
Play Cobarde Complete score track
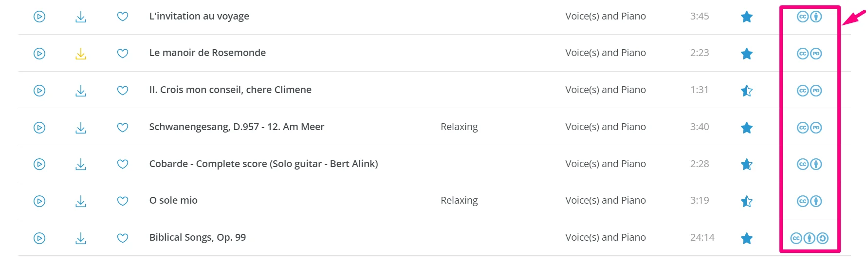click(x=39, y=164)
